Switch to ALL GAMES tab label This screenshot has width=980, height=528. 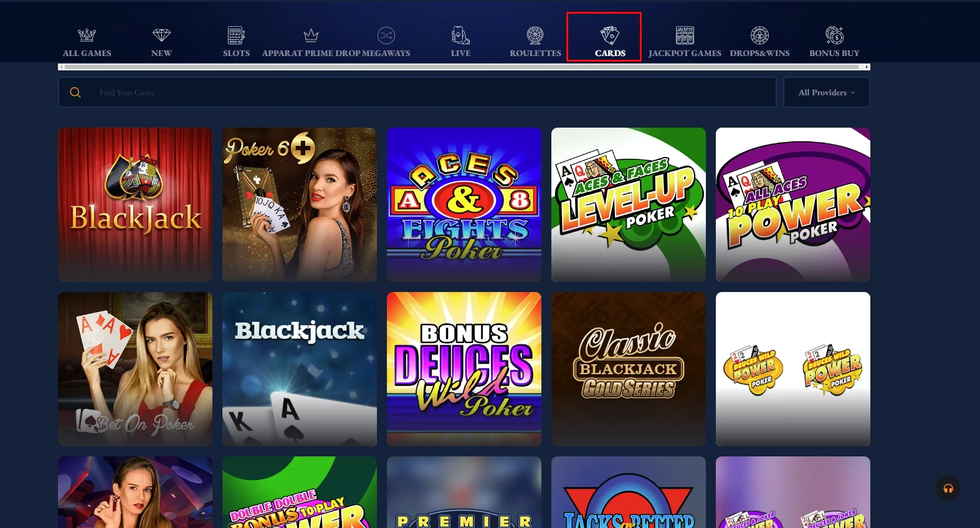pyautogui.click(x=87, y=54)
